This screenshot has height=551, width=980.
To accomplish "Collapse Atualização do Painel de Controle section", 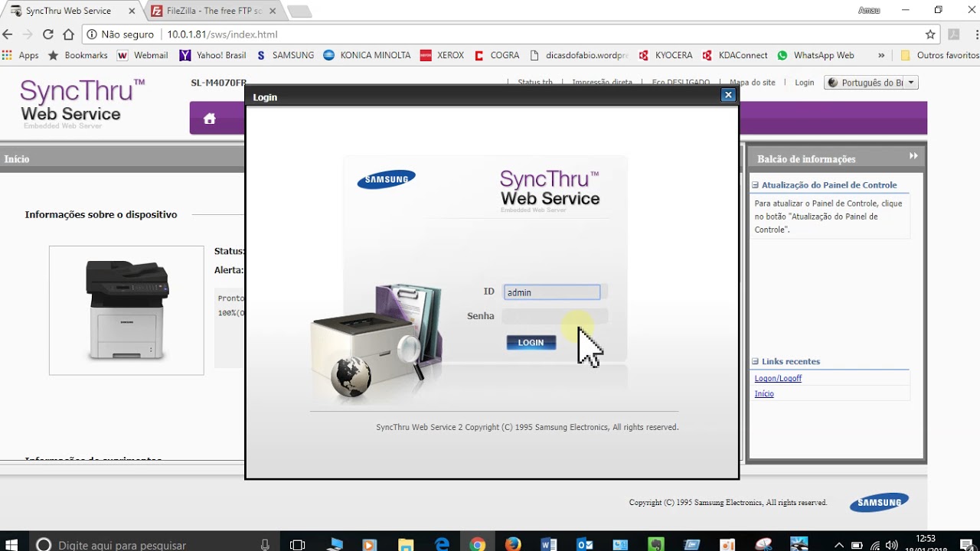I will pyautogui.click(x=755, y=185).
